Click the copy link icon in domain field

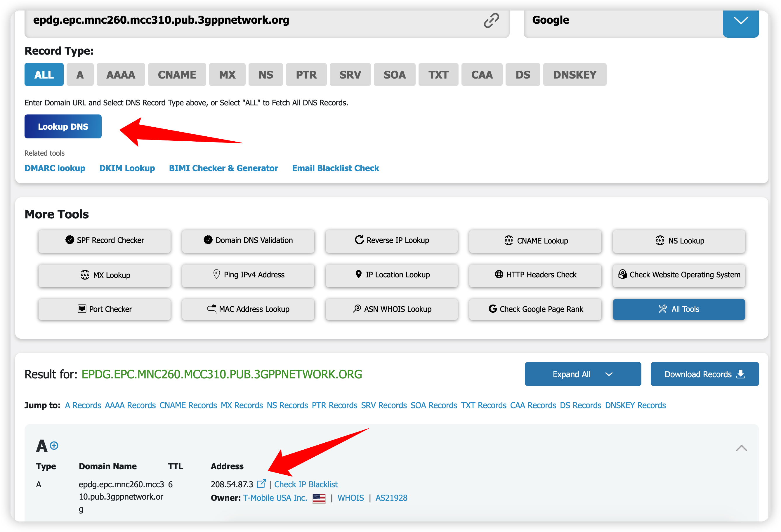[491, 20]
